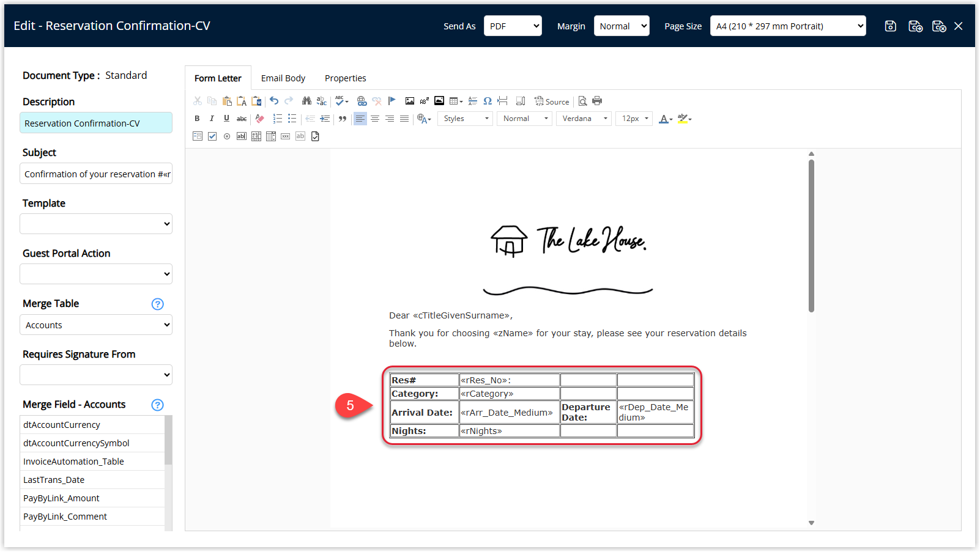This screenshot has width=980, height=552.
Task: Open the spell check dropdown
Action: point(342,101)
